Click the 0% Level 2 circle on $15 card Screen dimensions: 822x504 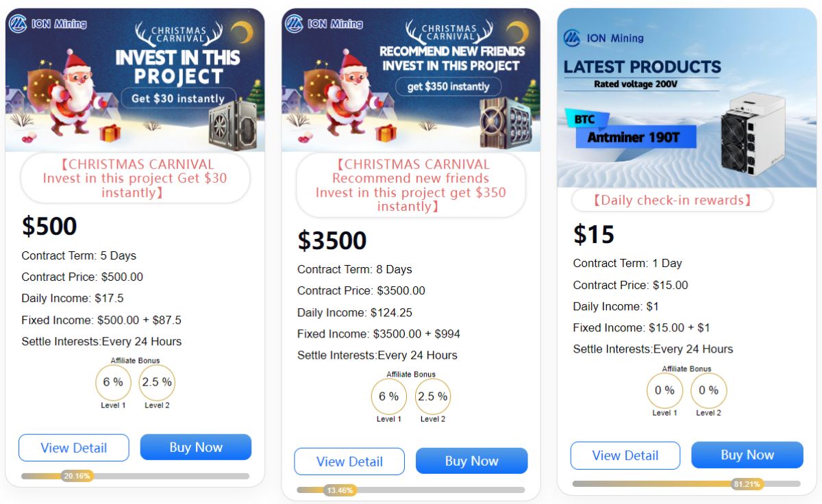(x=708, y=390)
